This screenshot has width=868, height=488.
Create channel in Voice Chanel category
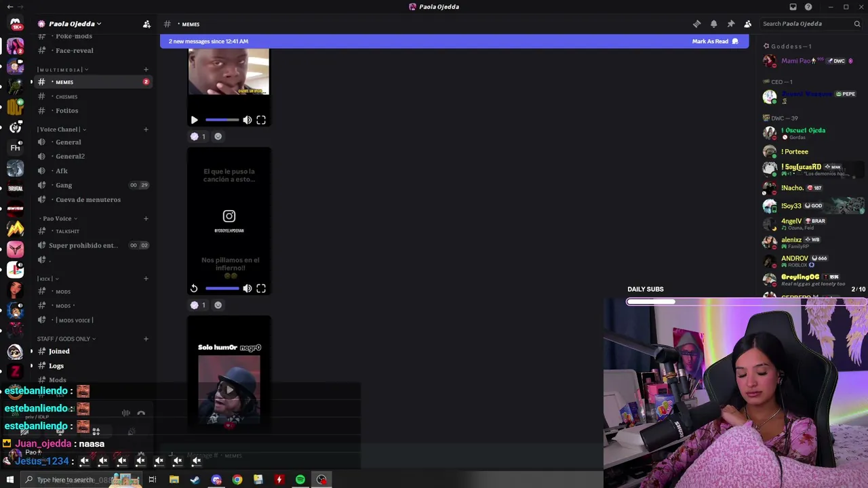pyautogui.click(x=146, y=129)
